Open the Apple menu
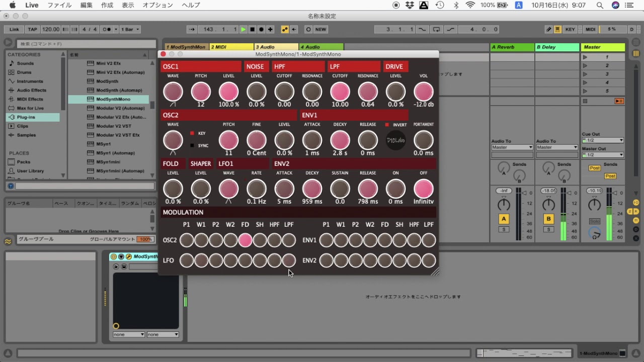Screen dimensions: 644x362 tap(12, 5)
